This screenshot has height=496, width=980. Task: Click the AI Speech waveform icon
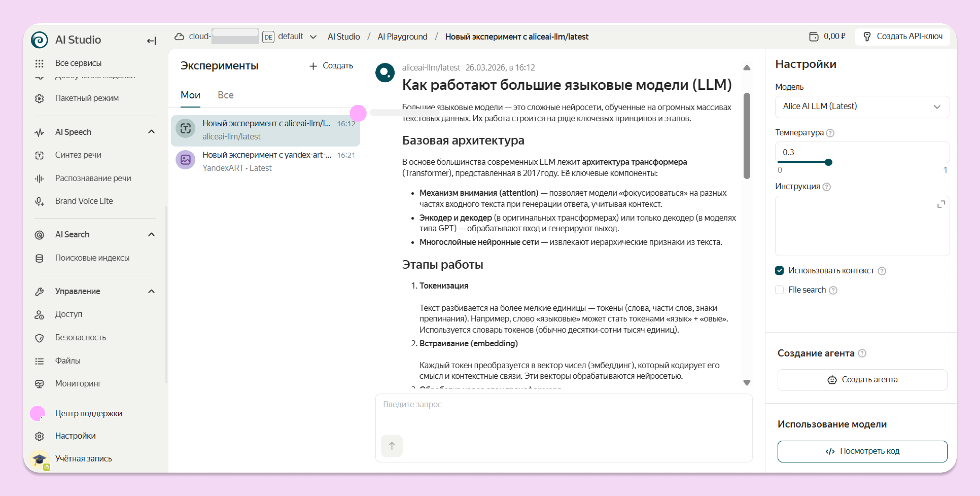tap(39, 133)
